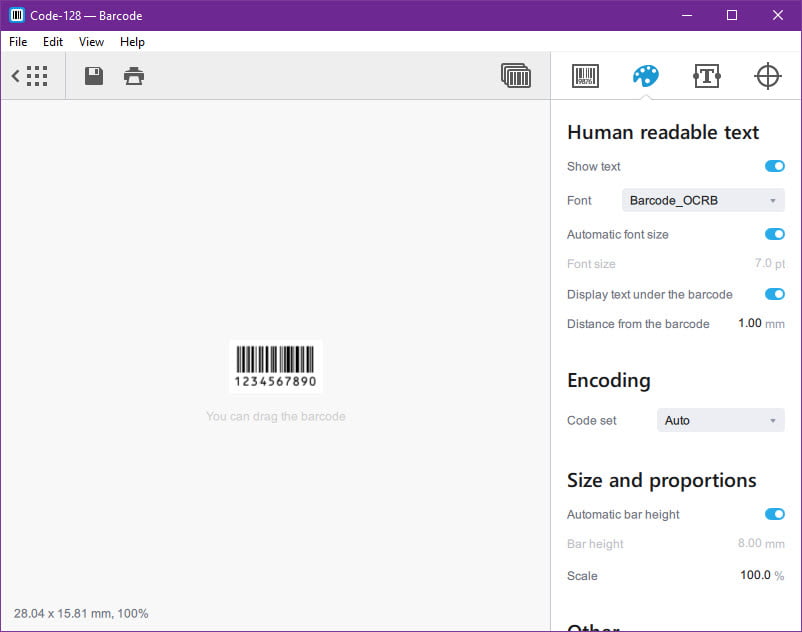Toggle Display text under the barcode
802x632 pixels.
pyautogui.click(x=774, y=294)
